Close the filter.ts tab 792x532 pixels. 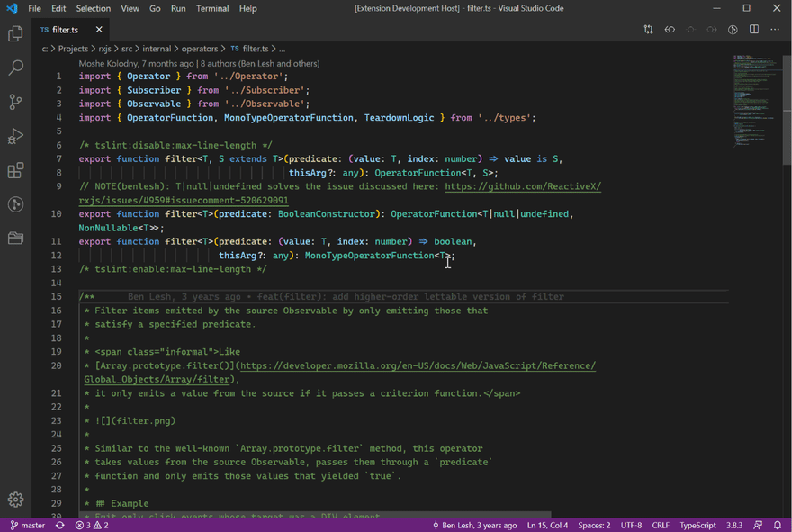(99, 30)
